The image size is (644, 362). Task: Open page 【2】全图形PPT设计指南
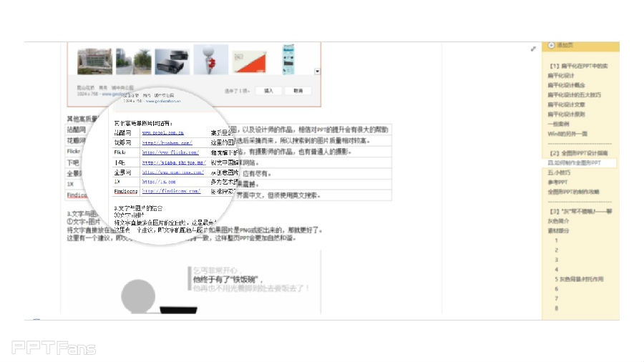[x=579, y=153]
